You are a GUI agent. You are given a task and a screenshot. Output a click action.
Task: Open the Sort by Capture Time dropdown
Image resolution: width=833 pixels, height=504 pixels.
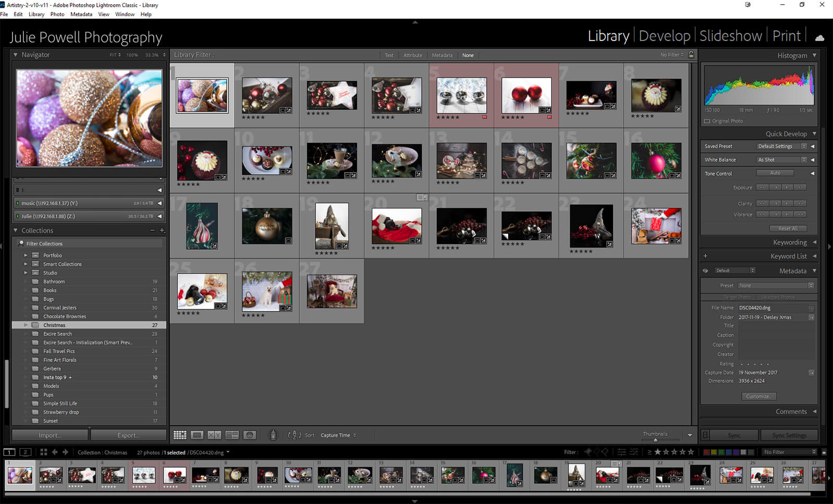point(338,435)
